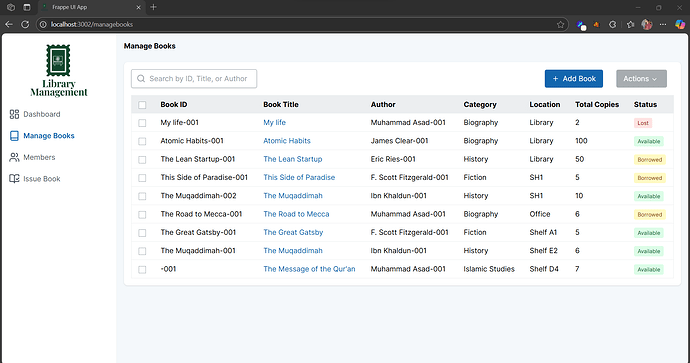The height and width of the screenshot is (363, 690).
Task: Open The Lean Startup title link
Action: [x=293, y=159]
